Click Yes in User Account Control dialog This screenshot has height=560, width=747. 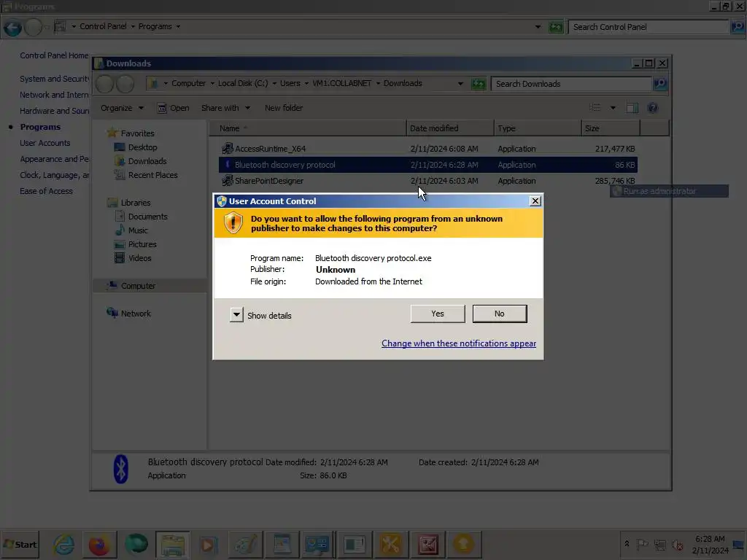coord(438,314)
